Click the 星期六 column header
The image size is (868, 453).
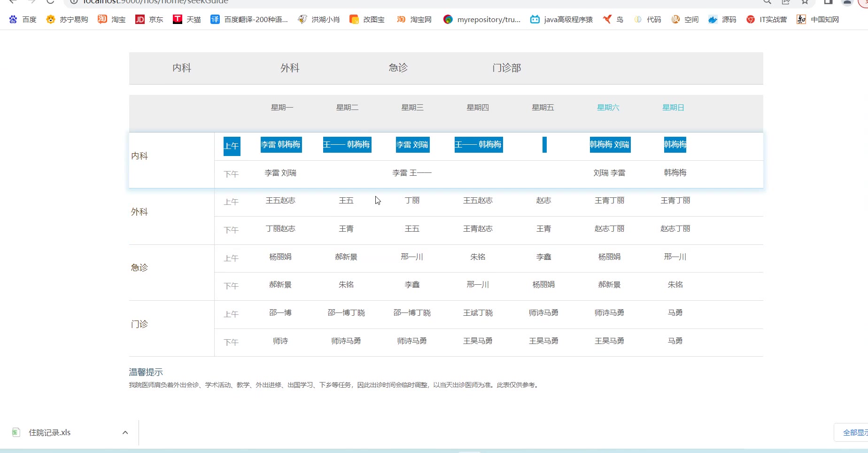pyautogui.click(x=608, y=108)
